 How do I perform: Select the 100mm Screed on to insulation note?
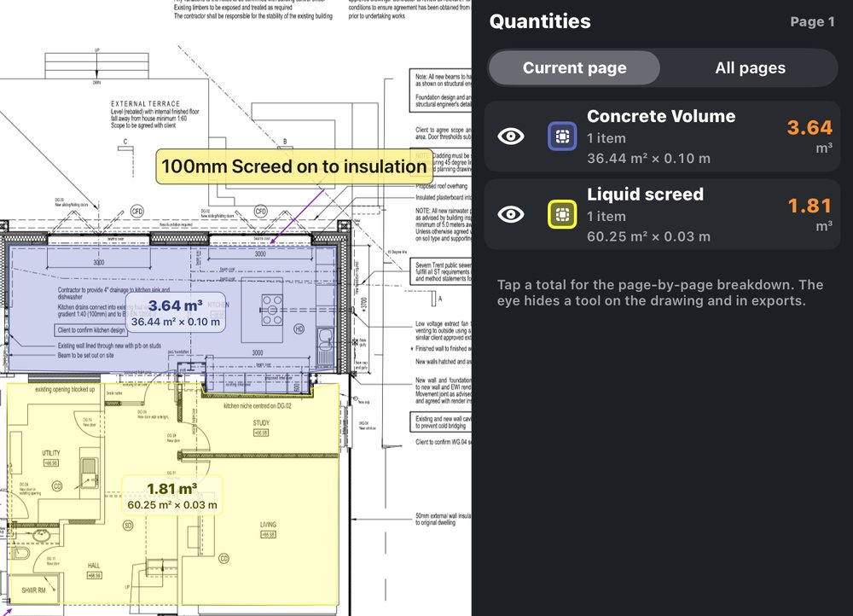point(294,166)
